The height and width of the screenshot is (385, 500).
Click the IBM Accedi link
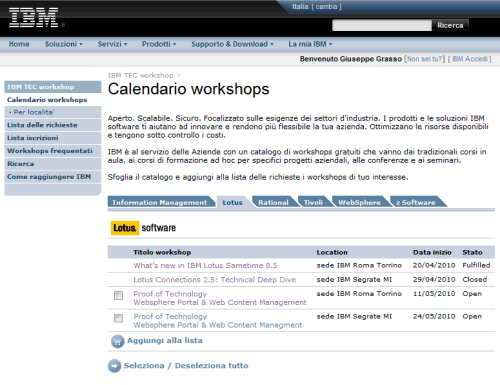tap(470, 59)
